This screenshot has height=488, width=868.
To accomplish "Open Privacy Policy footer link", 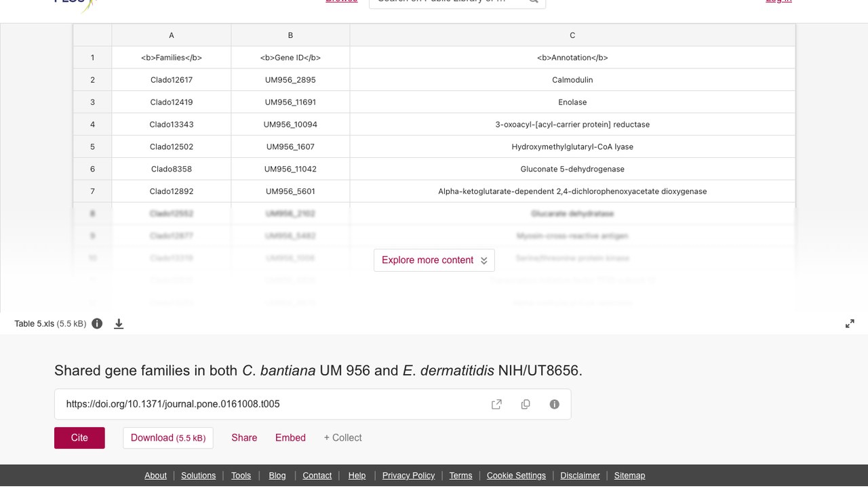I will [408, 475].
